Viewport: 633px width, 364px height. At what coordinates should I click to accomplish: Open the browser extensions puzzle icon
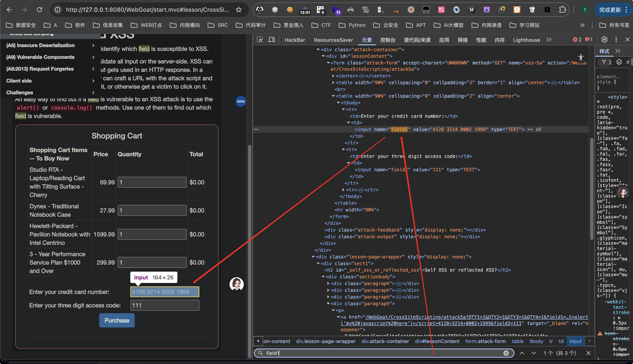click(562, 10)
